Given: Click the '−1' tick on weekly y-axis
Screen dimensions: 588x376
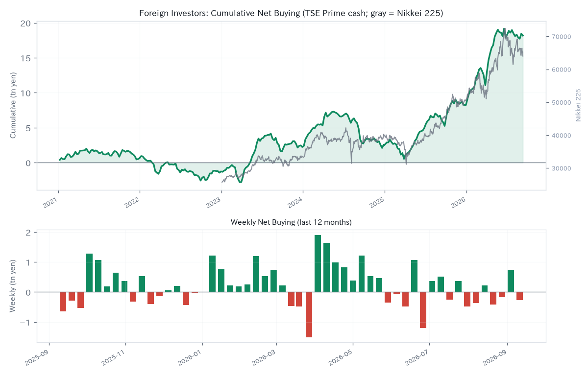Looking at the screenshot, I should click(x=25, y=323).
